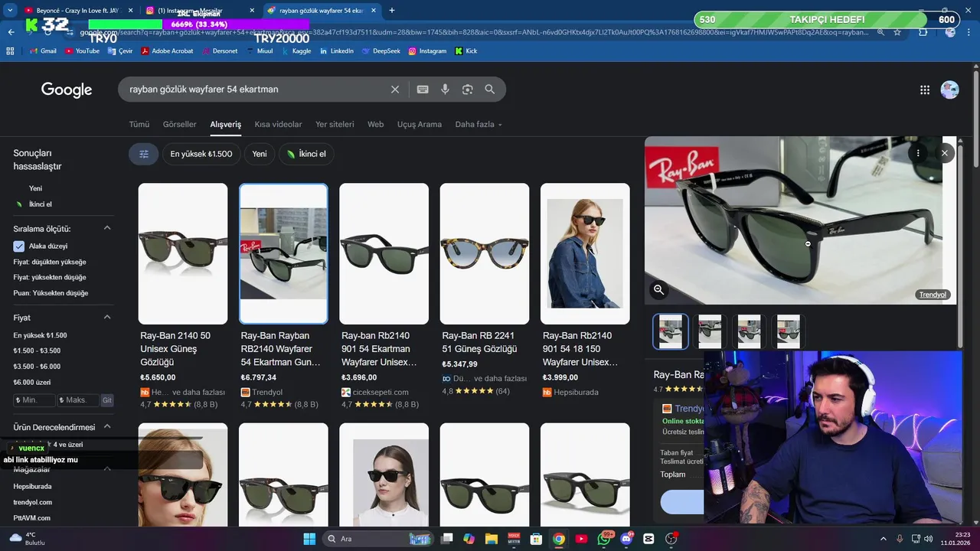Image resolution: width=980 pixels, height=551 pixels.
Task: Filter sidebar by Yeni condition
Action: tap(35, 188)
